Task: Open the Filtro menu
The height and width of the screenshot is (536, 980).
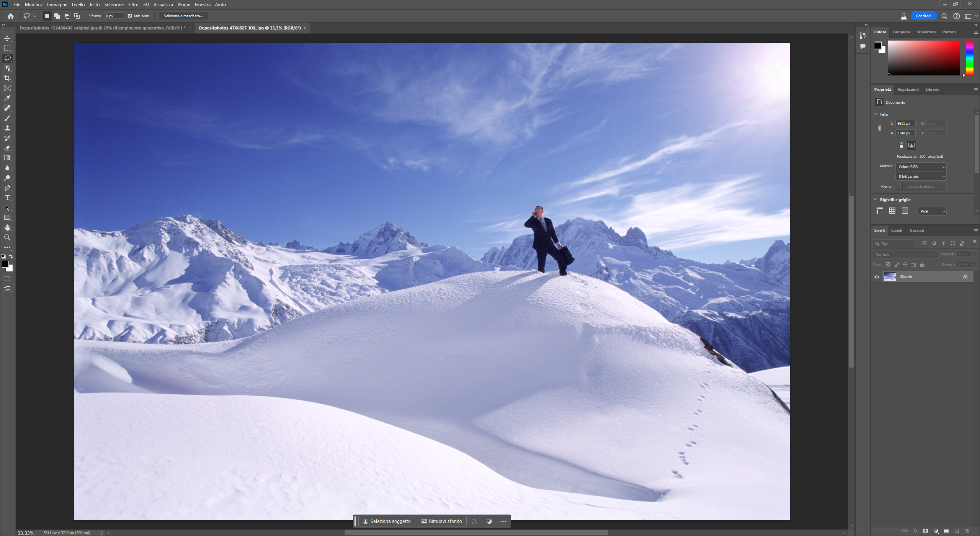Action: [133, 5]
